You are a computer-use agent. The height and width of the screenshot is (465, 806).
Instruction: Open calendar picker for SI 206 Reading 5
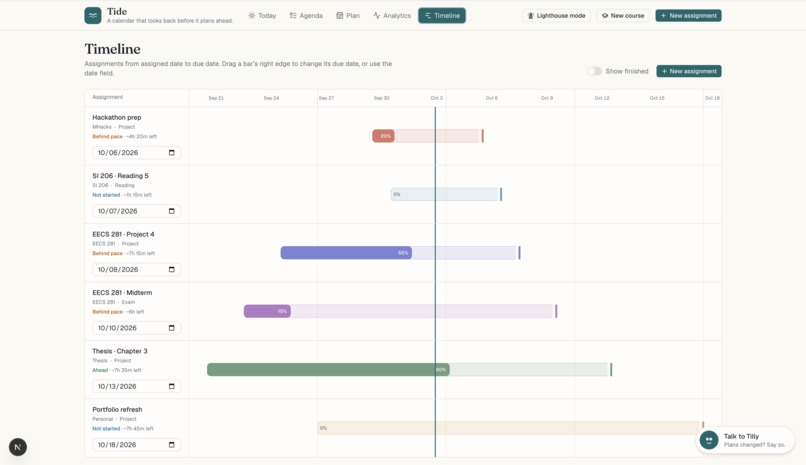pyautogui.click(x=172, y=211)
